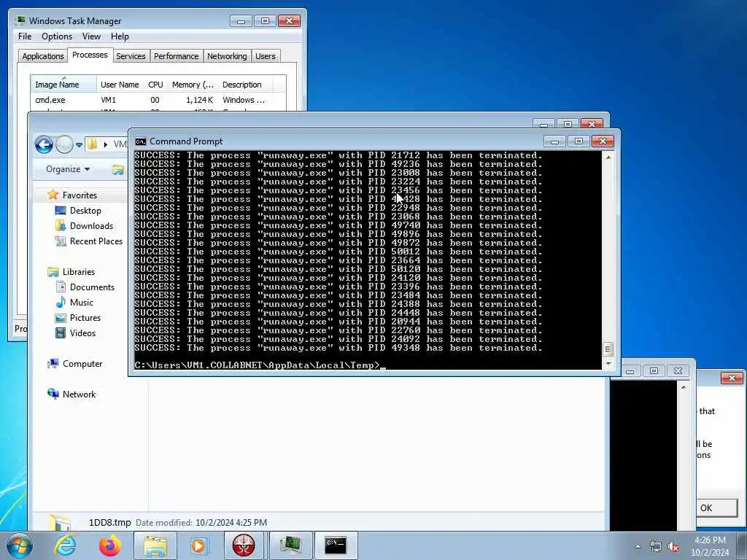This screenshot has width=747, height=560.
Task: Switch to Processes tab
Action: coord(90,55)
